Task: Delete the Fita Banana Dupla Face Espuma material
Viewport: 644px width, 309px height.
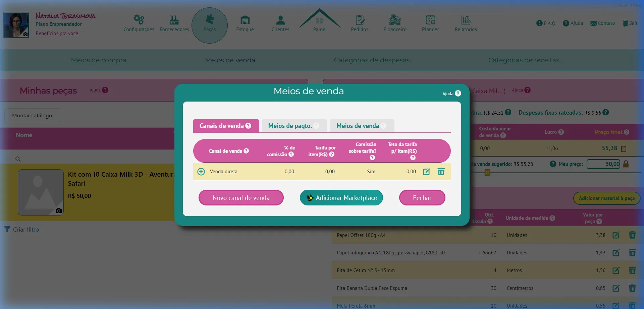Action: pos(633,288)
